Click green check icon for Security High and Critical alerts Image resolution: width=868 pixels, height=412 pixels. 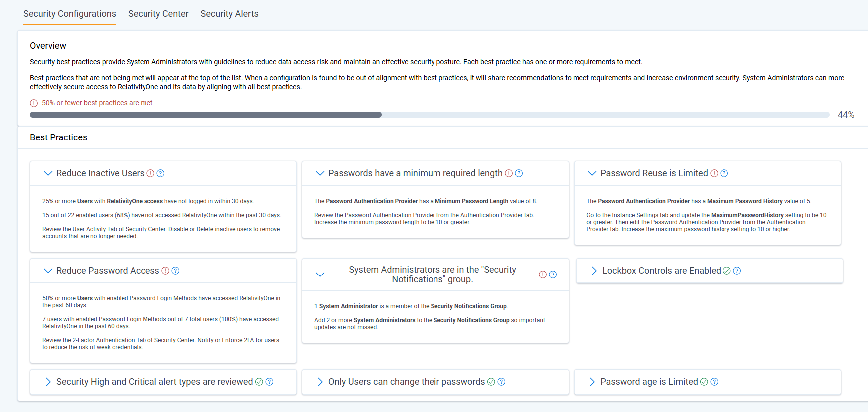pos(259,382)
